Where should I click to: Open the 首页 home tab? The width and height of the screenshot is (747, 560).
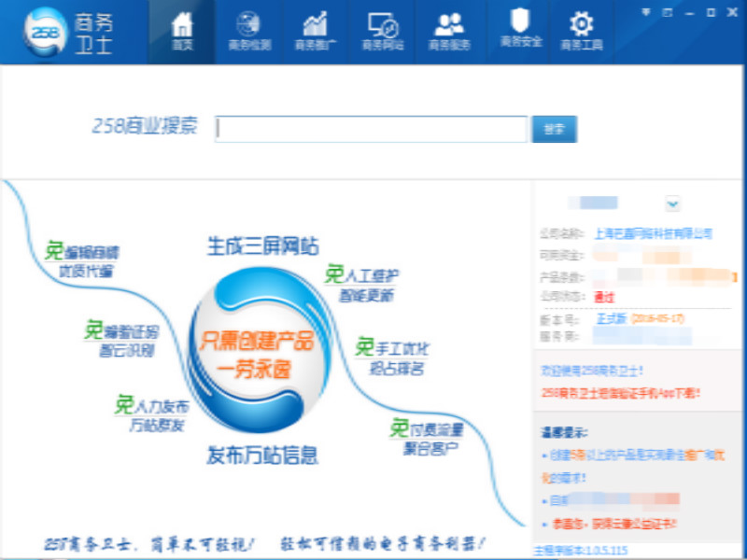pyautogui.click(x=181, y=32)
